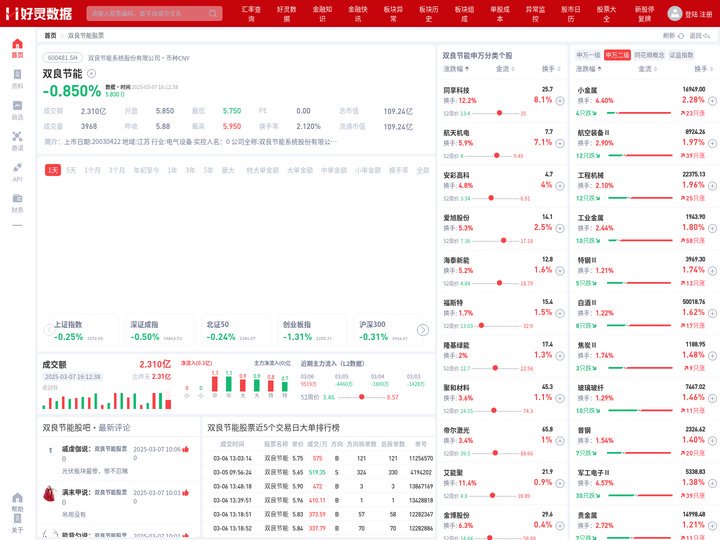Click the search magnifier icon in header
Image resolution: width=720 pixels, height=540 pixels.
click(x=213, y=13)
